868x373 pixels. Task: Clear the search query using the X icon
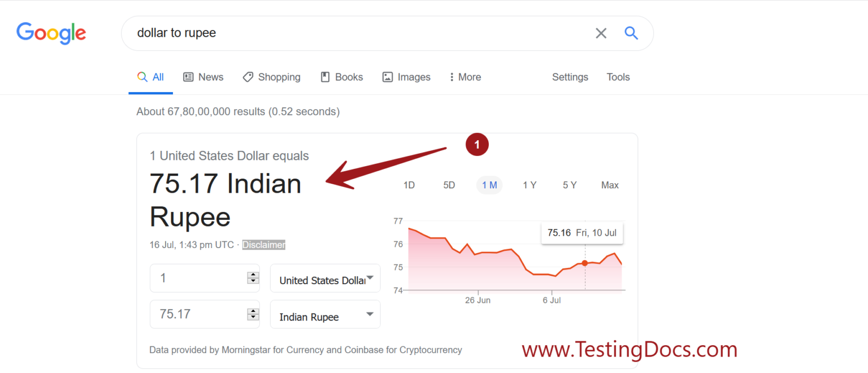(601, 33)
